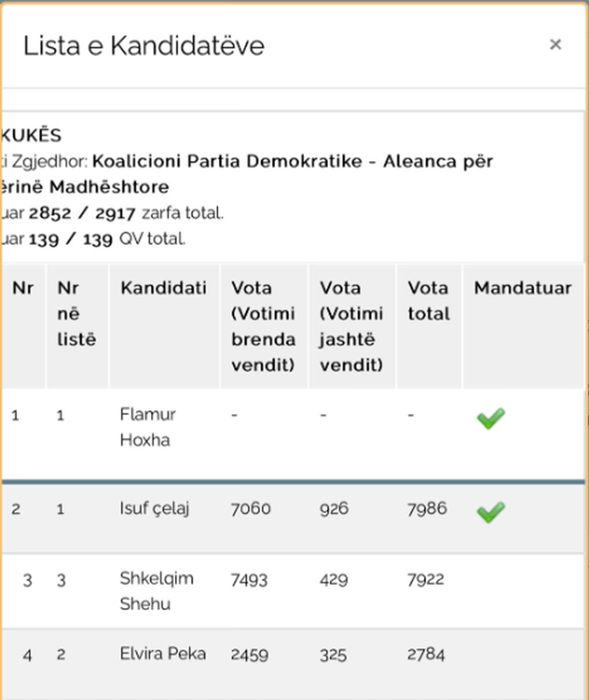Click green checkmark for Isuf çelaj
This screenshot has width=589, height=700.
point(490,512)
